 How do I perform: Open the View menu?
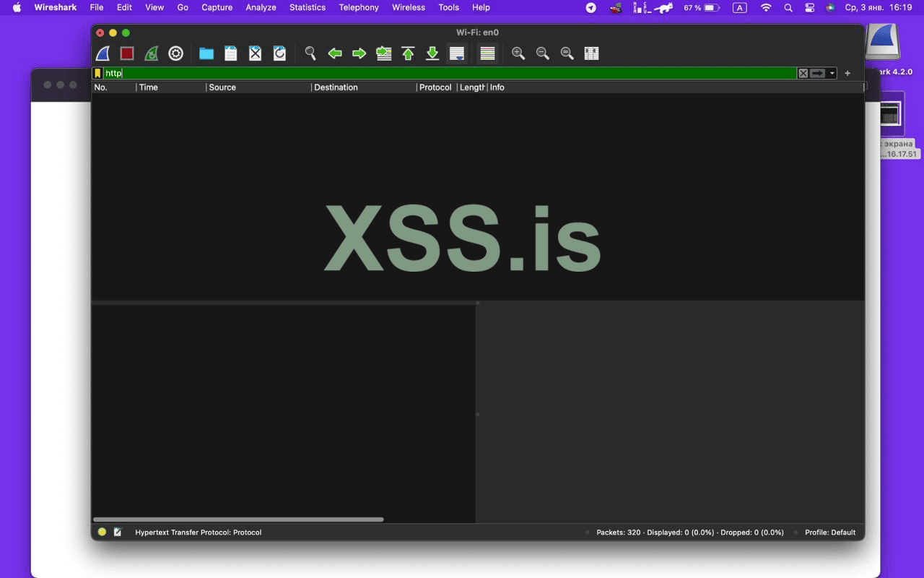pyautogui.click(x=154, y=7)
